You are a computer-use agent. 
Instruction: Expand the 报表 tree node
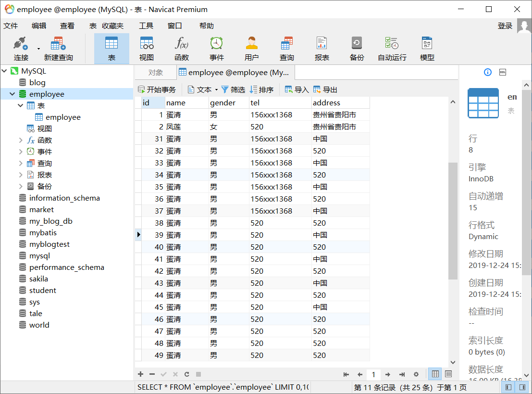click(20, 175)
